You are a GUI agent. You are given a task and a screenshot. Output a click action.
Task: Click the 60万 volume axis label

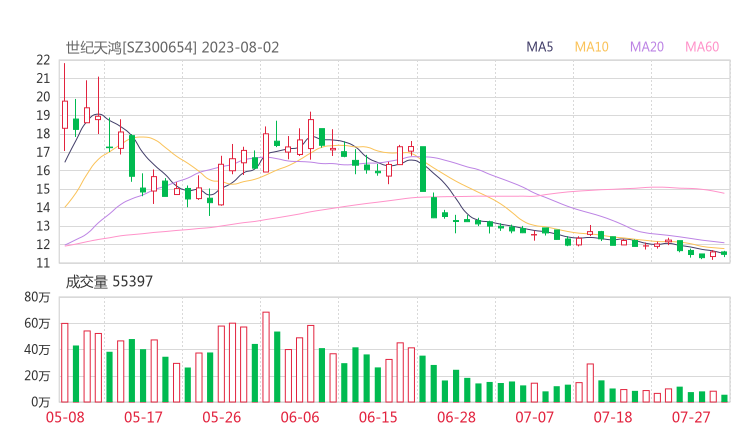37,323
